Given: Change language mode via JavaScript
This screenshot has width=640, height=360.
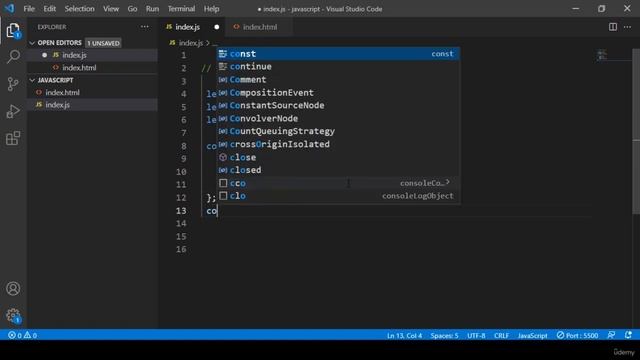Looking at the screenshot, I should pyautogui.click(x=532, y=336).
